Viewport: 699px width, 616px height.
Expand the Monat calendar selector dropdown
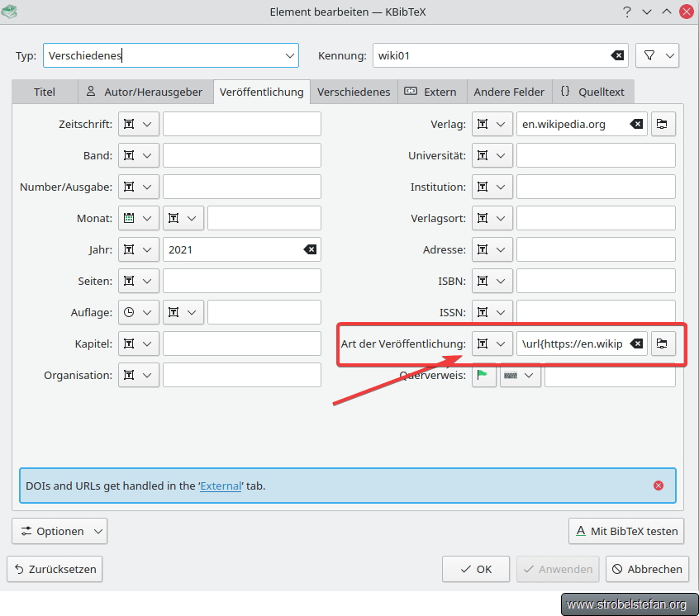(x=138, y=218)
